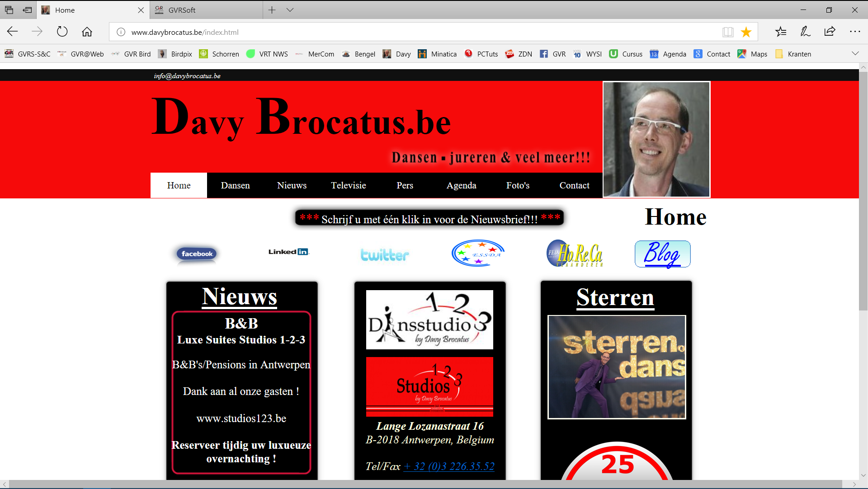Open the Nieuws menu item
This screenshot has width=868, height=489.
coord(292,185)
